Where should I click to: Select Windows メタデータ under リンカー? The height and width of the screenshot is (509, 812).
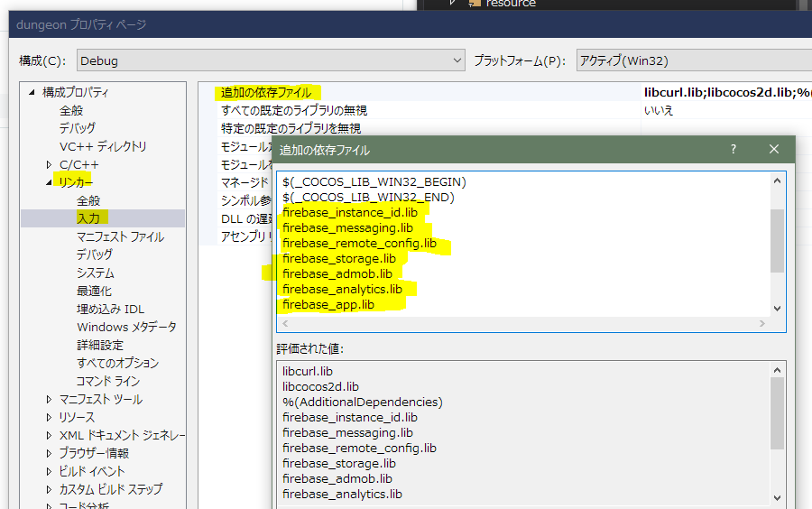pyautogui.click(x=127, y=328)
